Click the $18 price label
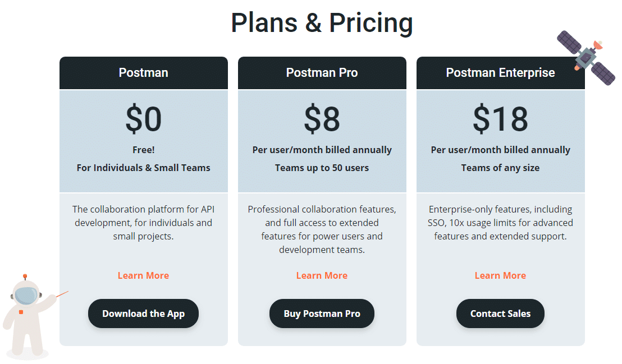Screen dimensions: 622x364 500,119
